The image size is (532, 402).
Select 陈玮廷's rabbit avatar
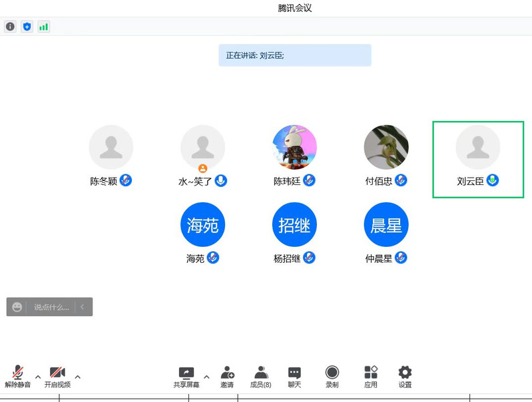[294, 147]
